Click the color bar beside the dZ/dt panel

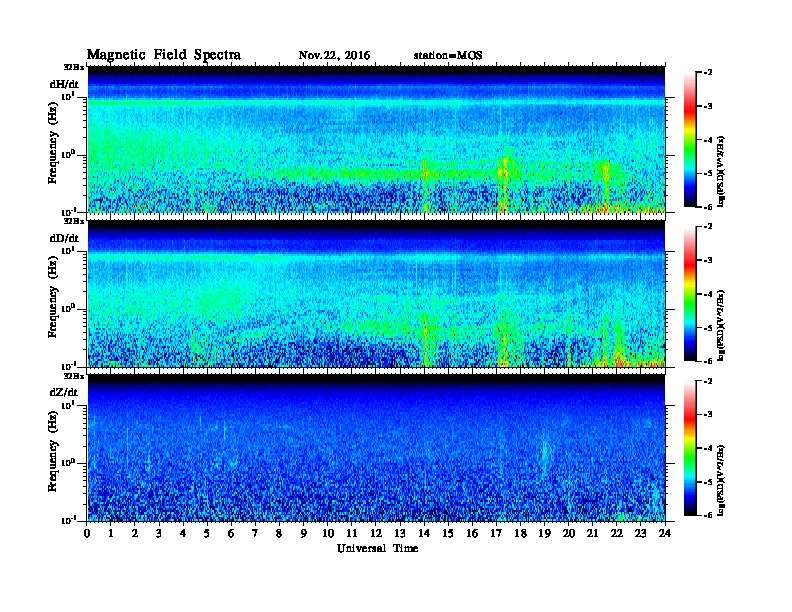689,448
